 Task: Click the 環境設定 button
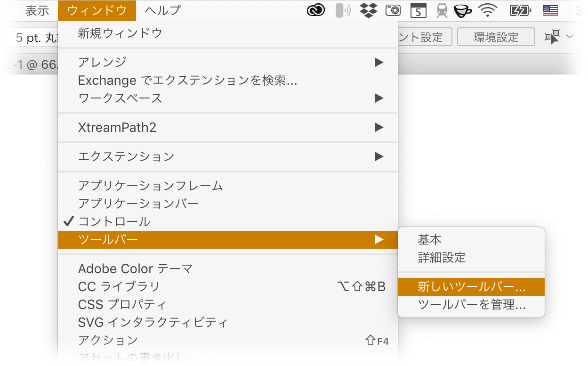496,37
